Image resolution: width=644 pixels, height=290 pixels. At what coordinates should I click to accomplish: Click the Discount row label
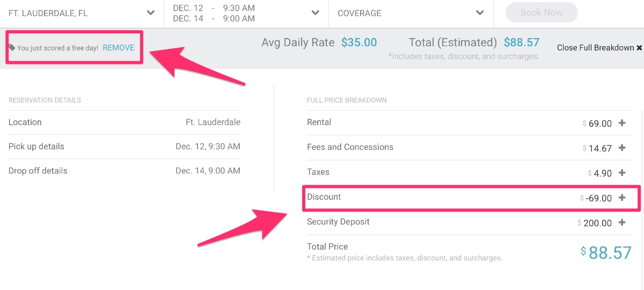click(x=324, y=197)
